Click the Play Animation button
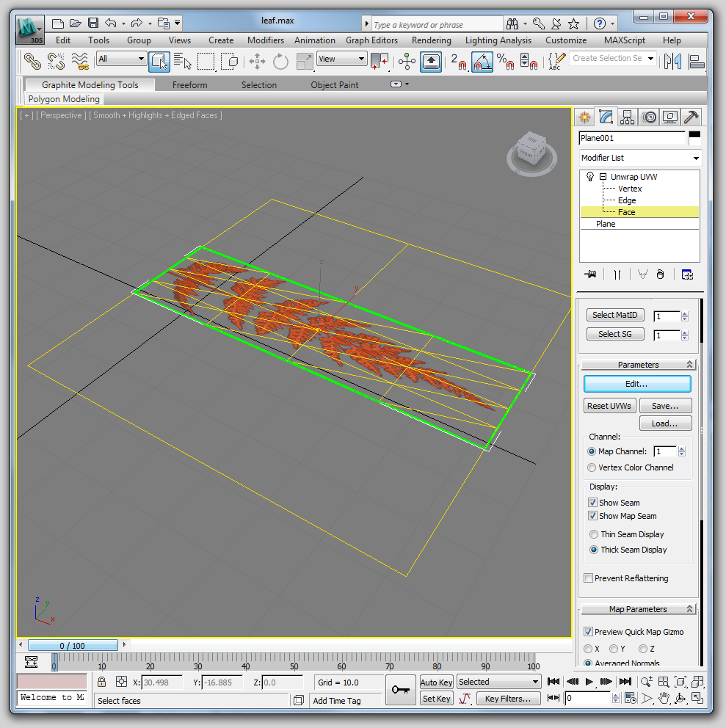The width and height of the screenshot is (726, 728). tap(589, 682)
